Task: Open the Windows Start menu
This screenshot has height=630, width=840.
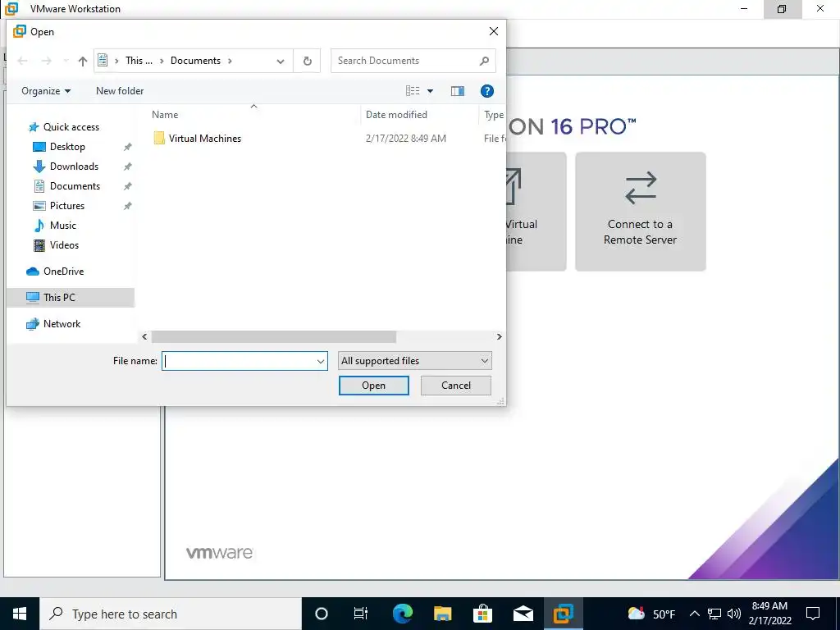Action: 20,614
